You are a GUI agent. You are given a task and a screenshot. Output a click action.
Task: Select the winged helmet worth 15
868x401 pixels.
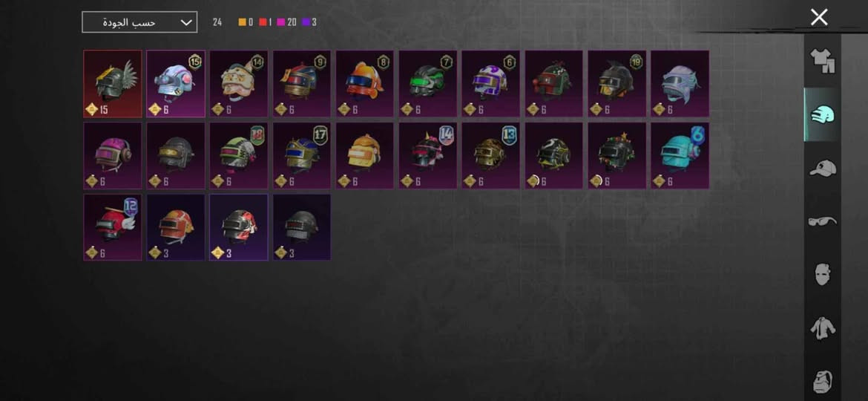pos(113,84)
